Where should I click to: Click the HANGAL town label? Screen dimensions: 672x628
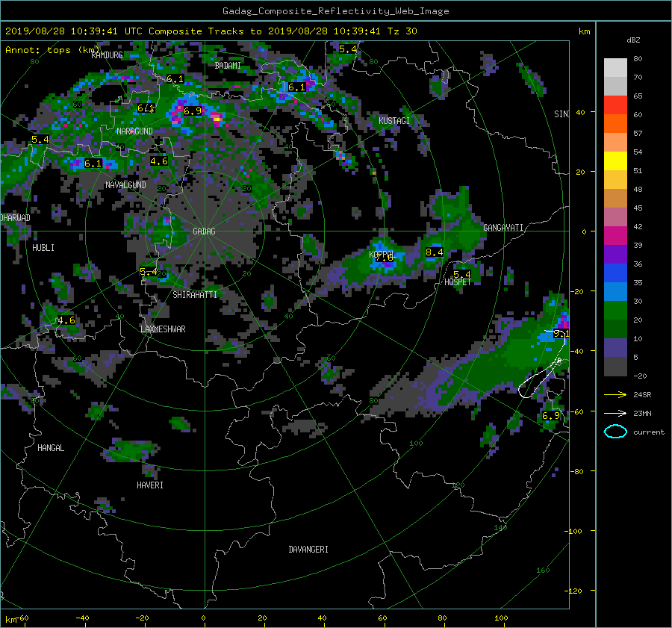click(x=51, y=448)
